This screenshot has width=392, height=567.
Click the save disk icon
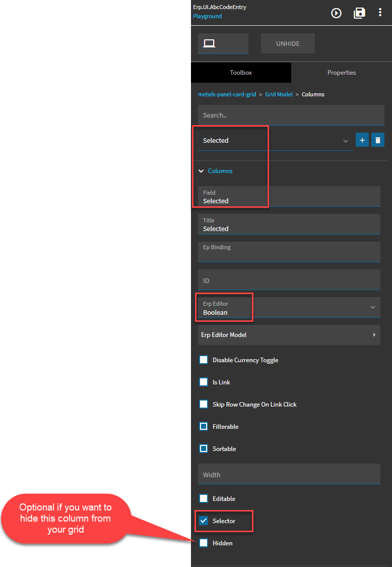pyautogui.click(x=359, y=14)
